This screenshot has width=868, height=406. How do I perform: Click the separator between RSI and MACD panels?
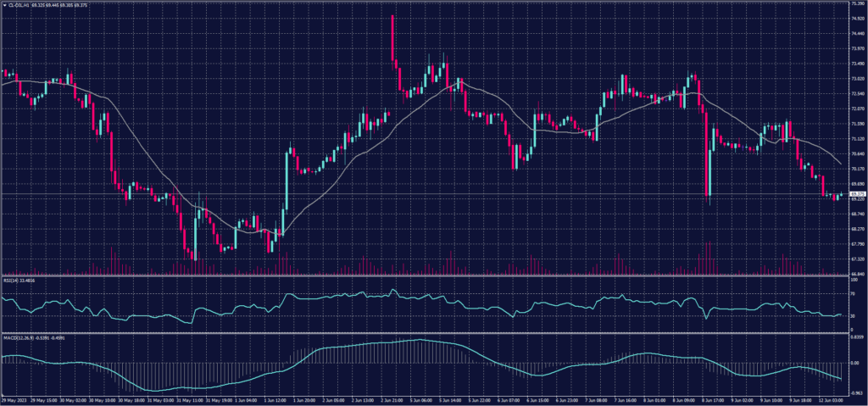point(424,333)
